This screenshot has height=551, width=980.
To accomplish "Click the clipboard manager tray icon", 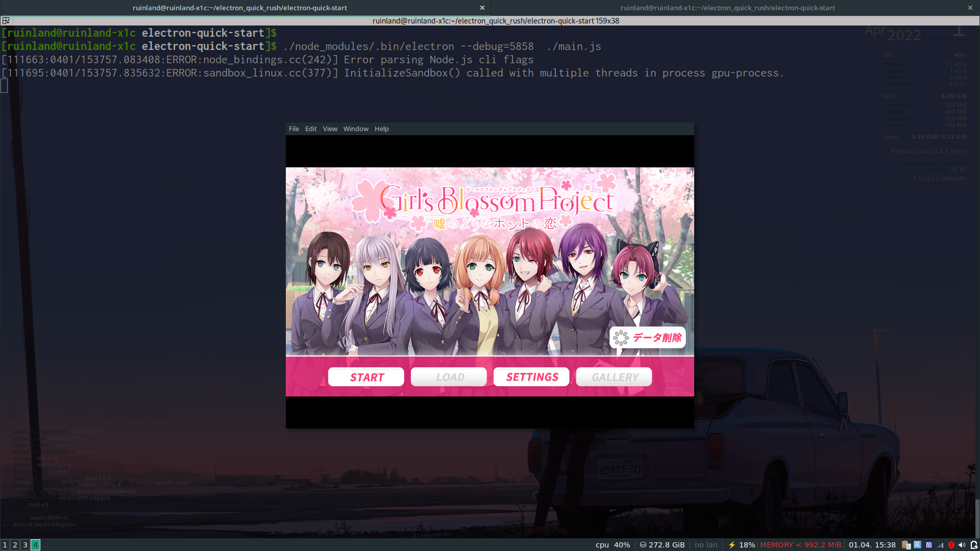I will click(906, 545).
